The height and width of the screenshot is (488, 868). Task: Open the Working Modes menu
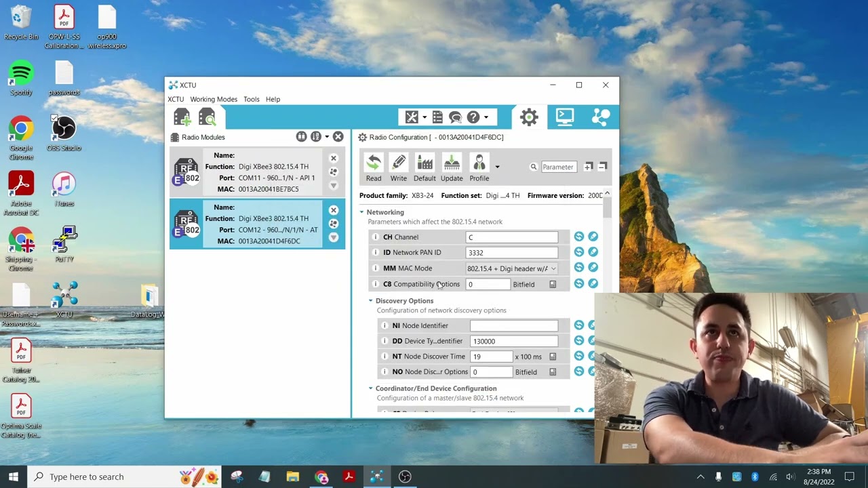(x=214, y=99)
